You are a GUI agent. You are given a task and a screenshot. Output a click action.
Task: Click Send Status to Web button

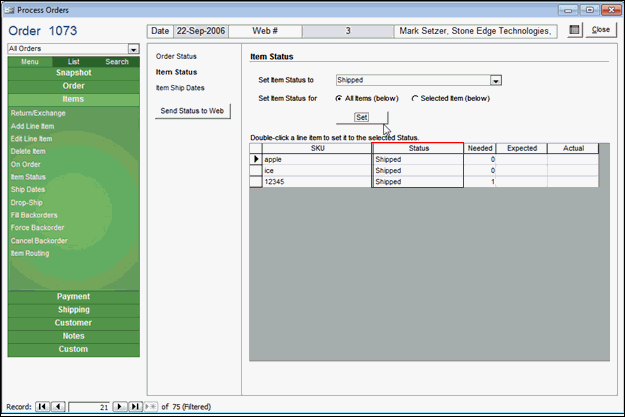[195, 109]
